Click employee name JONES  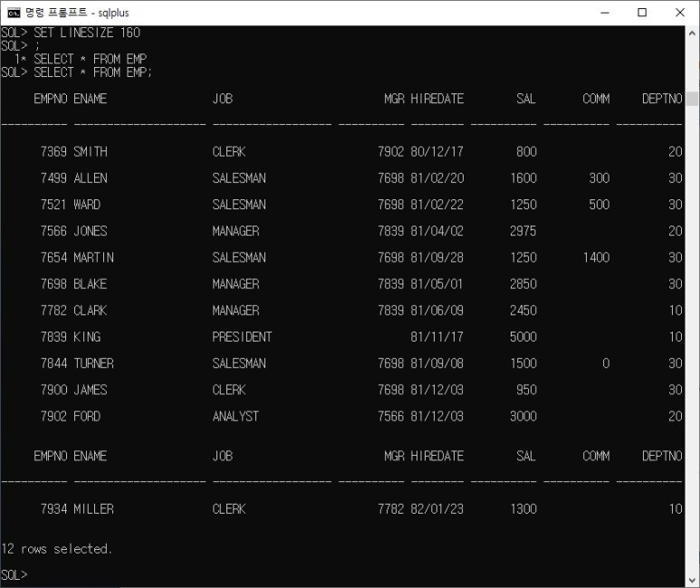pos(91,231)
